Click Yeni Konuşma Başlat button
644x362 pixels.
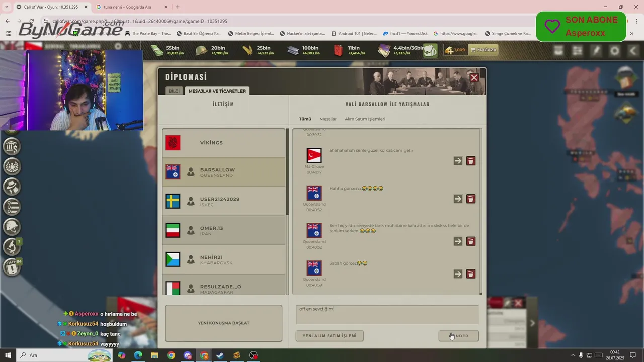223,323
